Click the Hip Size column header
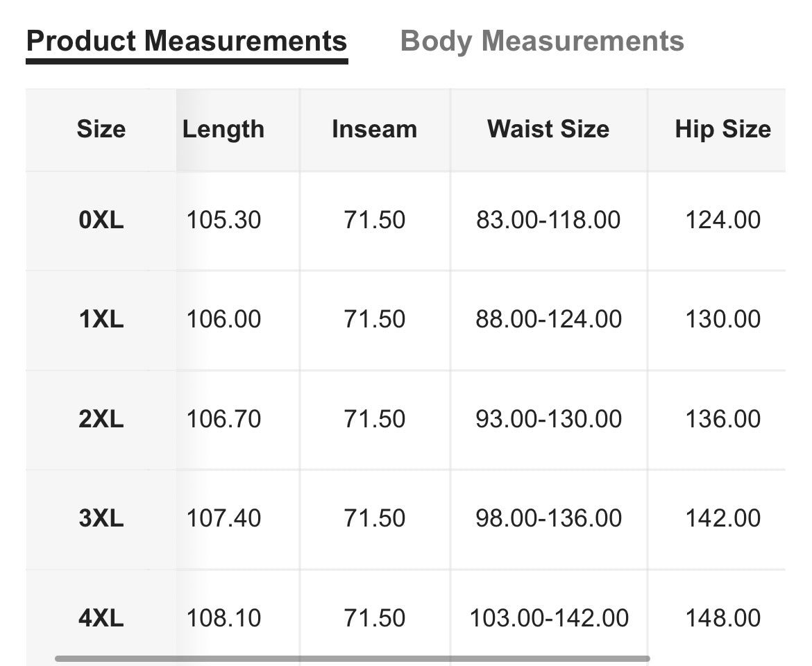Viewport: 812px width, 666px height. coord(723,129)
